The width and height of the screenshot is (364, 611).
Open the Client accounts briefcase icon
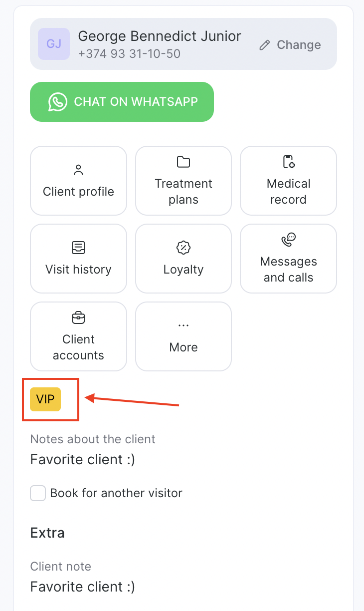click(x=78, y=317)
